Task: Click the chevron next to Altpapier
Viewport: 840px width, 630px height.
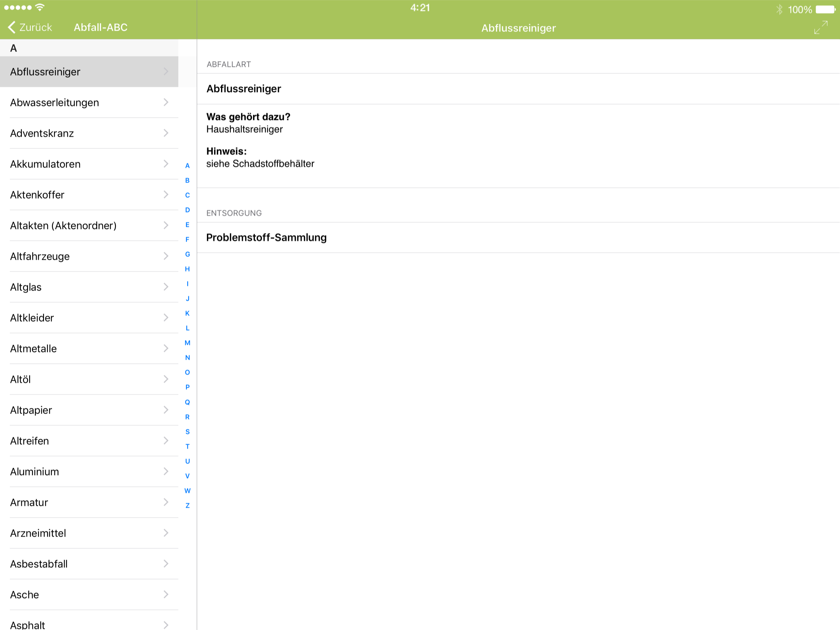Action: (x=166, y=410)
